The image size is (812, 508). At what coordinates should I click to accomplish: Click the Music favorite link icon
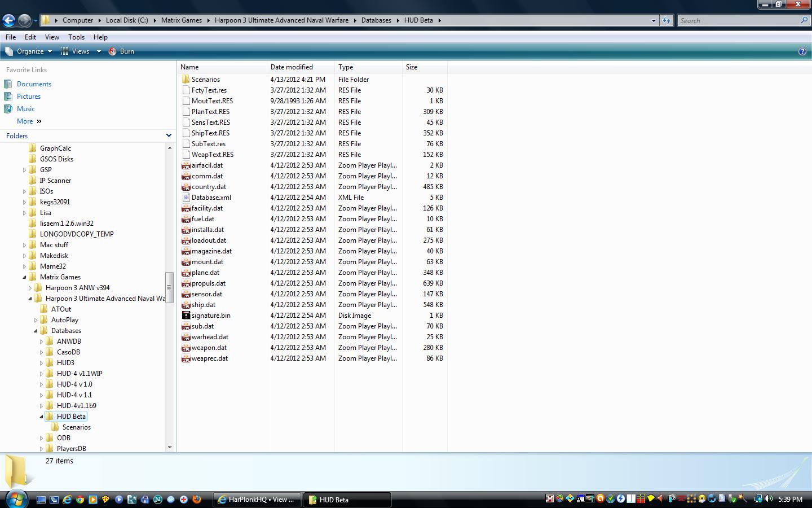pyautogui.click(x=8, y=109)
